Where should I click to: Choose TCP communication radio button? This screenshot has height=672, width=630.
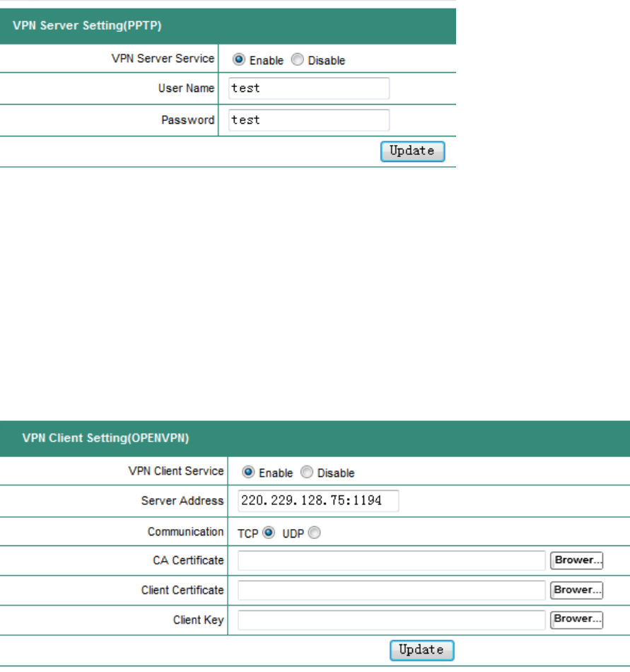[x=269, y=532]
